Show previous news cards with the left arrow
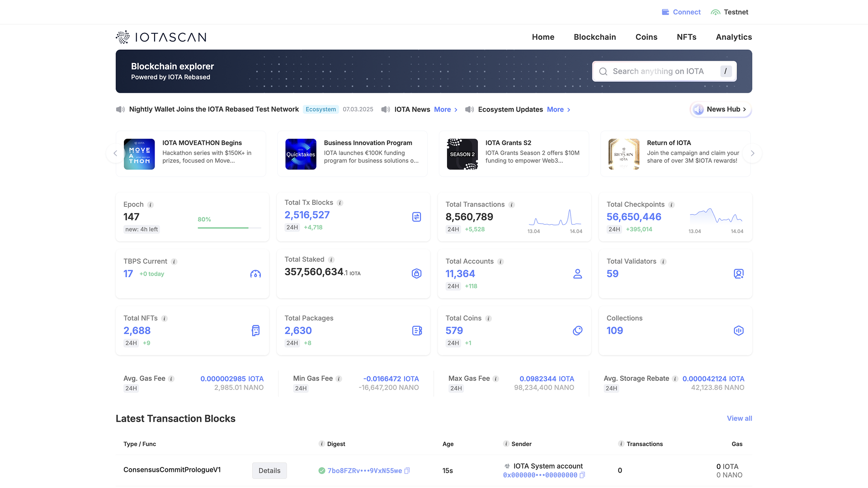This screenshot has height=488, width=868. click(115, 154)
